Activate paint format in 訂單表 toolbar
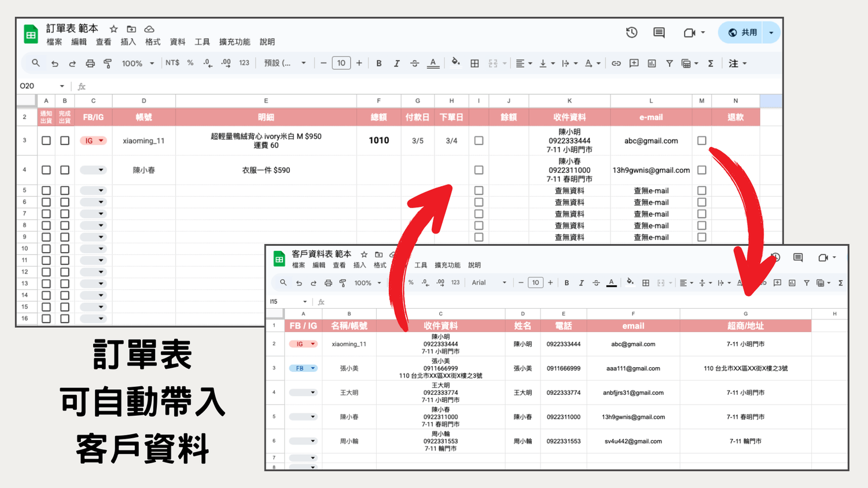Screen dimensions: 868x488 (x=108, y=64)
